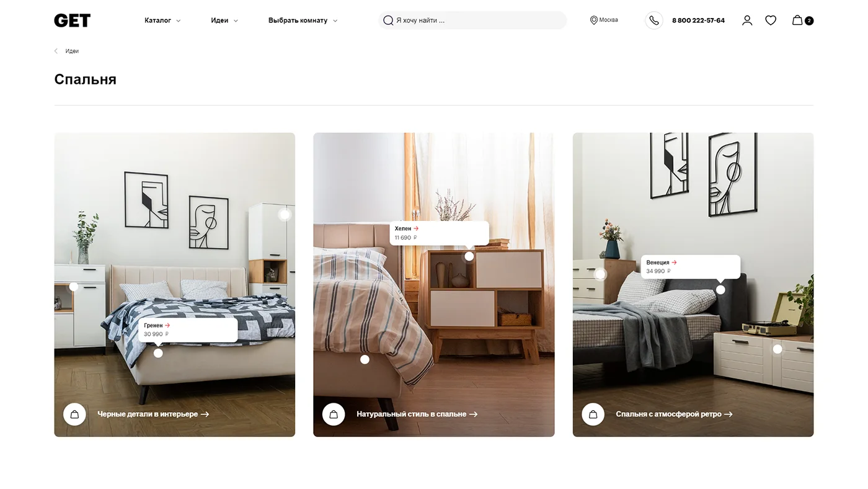Click the search field Я хочу найти

[472, 20]
